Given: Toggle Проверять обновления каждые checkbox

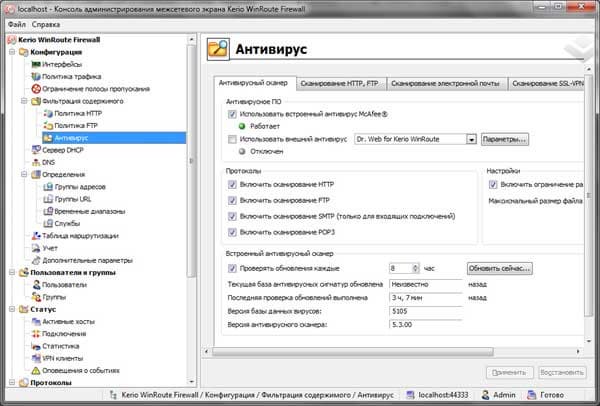Looking at the screenshot, I should [232, 268].
